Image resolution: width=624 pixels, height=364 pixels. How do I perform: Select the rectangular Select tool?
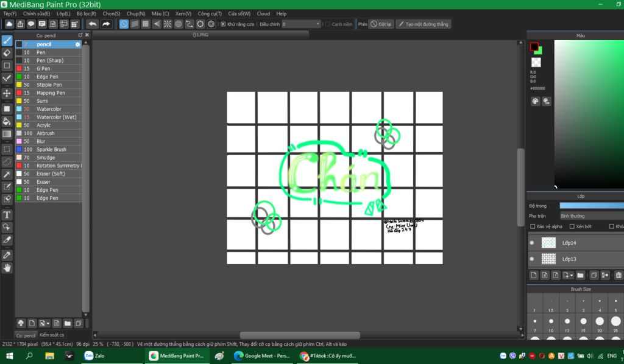click(x=7, y=149)
